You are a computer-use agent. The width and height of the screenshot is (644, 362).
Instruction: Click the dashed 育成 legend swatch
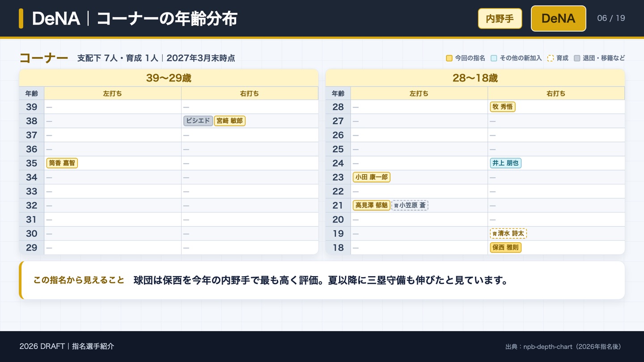click(x=551, y=58)
